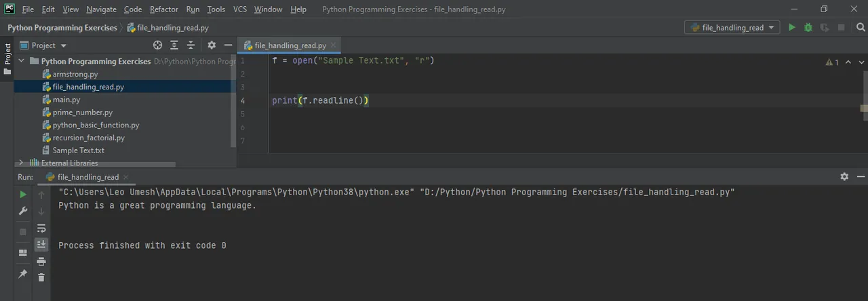Click gutter line number 7
Screen dimensions: 868x301
(243, 140)
